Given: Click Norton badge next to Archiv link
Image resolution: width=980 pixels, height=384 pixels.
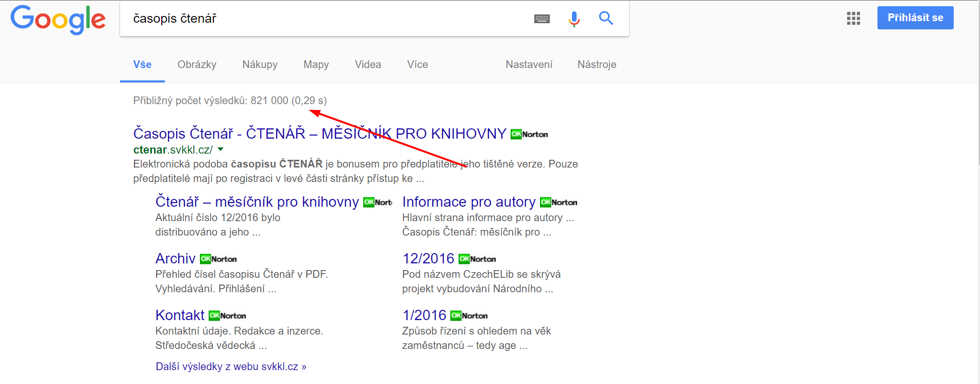Looking at the screenshot, I should (x=218, y=259).
